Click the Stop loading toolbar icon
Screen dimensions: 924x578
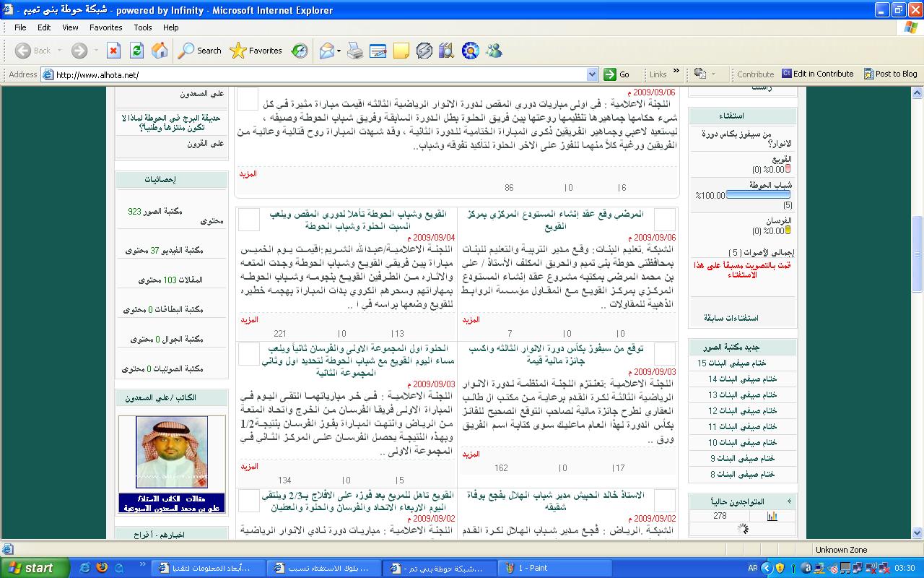click(x=113, y=51)
